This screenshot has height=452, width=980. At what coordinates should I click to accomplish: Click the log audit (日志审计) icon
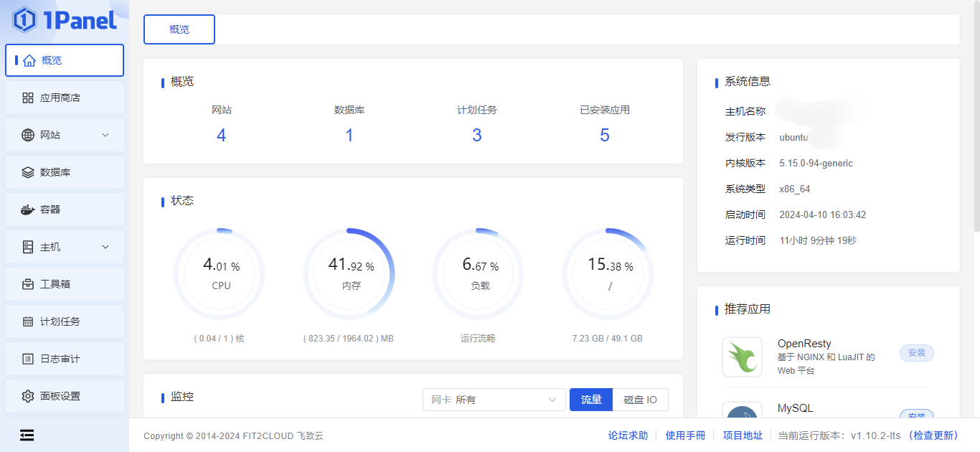(x=28, y=359)
